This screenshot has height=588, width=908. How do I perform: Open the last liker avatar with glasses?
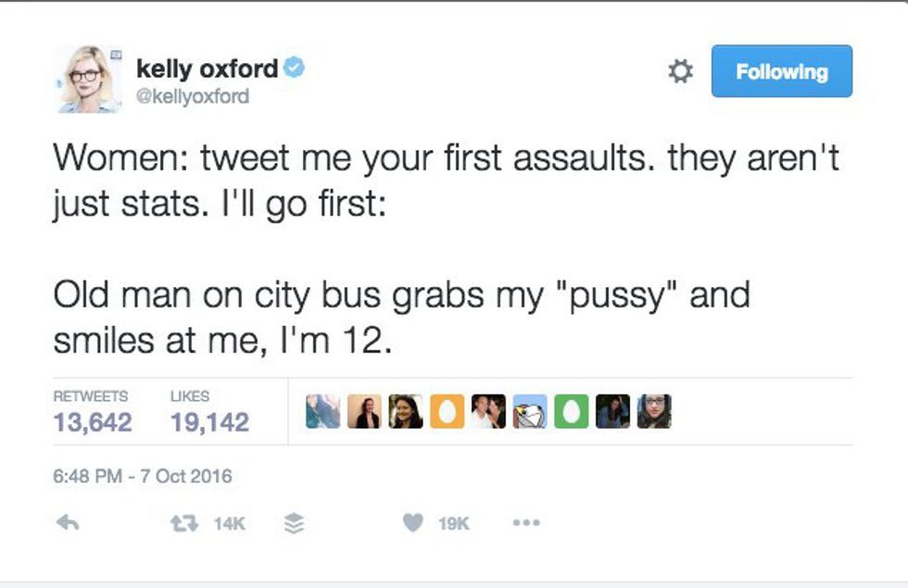pos(654,412)
